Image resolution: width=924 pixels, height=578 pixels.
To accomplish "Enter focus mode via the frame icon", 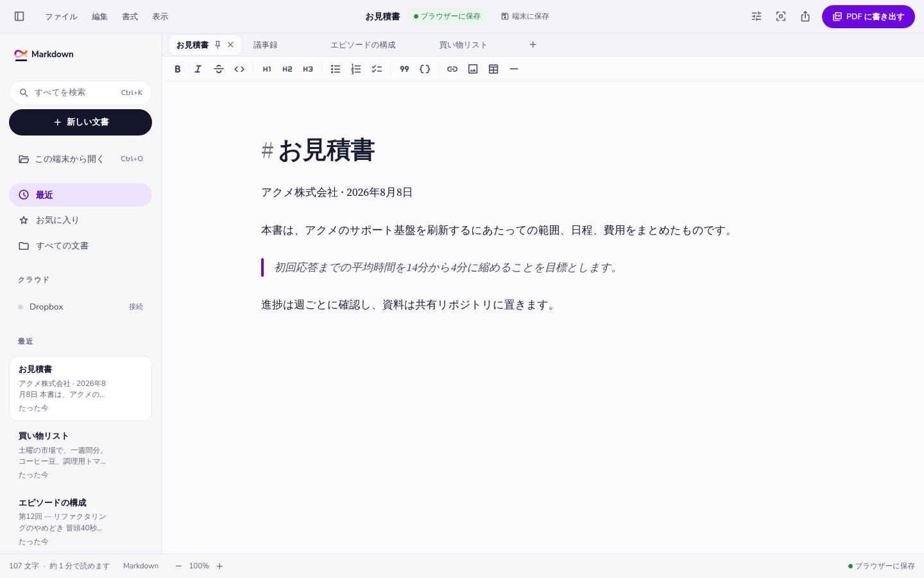I will [x=781, y=17].
